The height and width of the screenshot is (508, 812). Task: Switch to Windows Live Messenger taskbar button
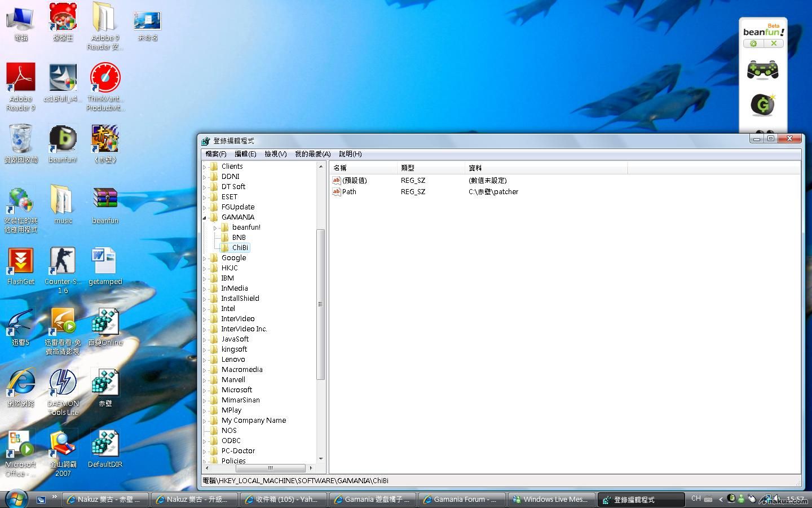pyautogui.click(x=550, y=500)
